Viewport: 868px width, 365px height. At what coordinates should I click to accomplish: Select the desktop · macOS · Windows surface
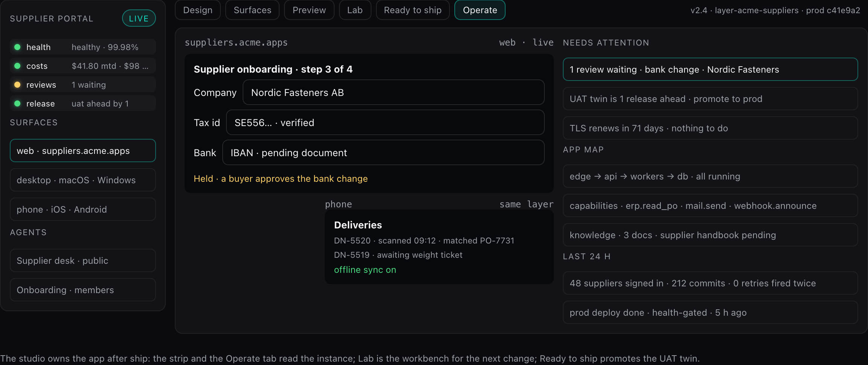(83, 180)
